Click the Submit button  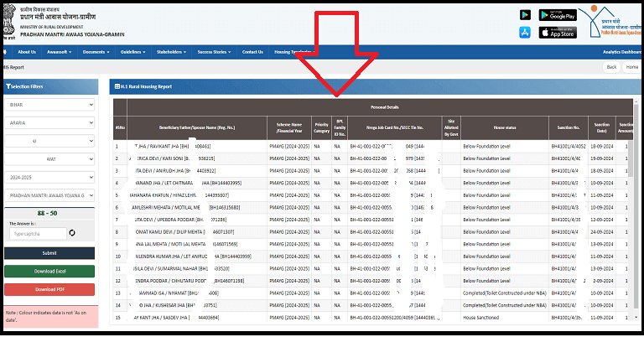pyautogui.click(x=49, y=253)
